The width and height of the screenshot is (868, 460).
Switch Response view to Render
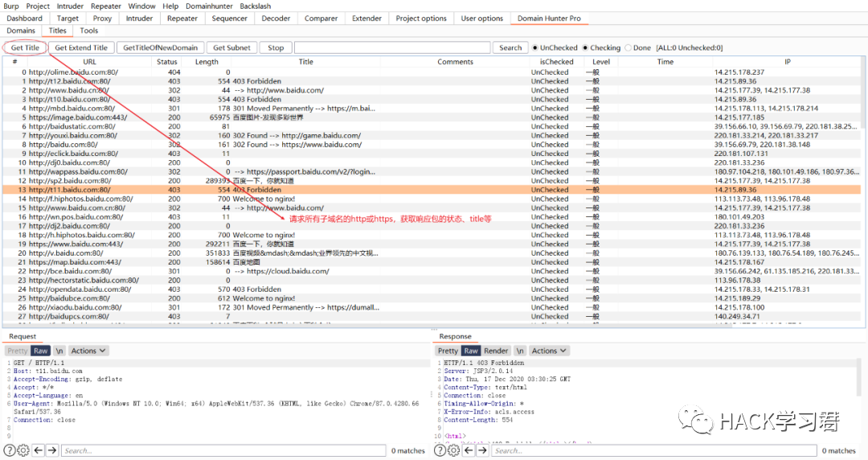(x=496, y=351)
